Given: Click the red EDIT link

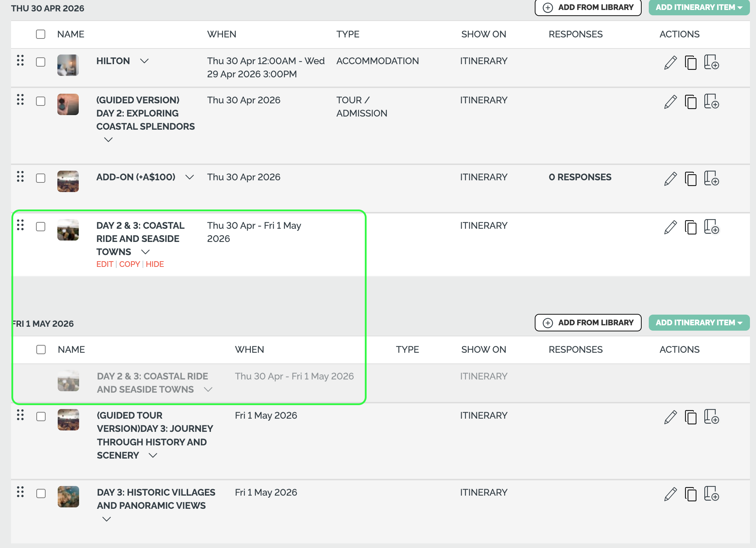Looking at the screenshot, I should coord(105,264).
